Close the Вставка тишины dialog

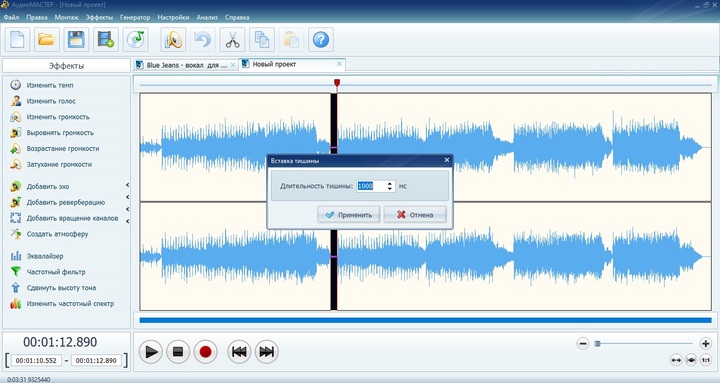[x=447, y=160]
